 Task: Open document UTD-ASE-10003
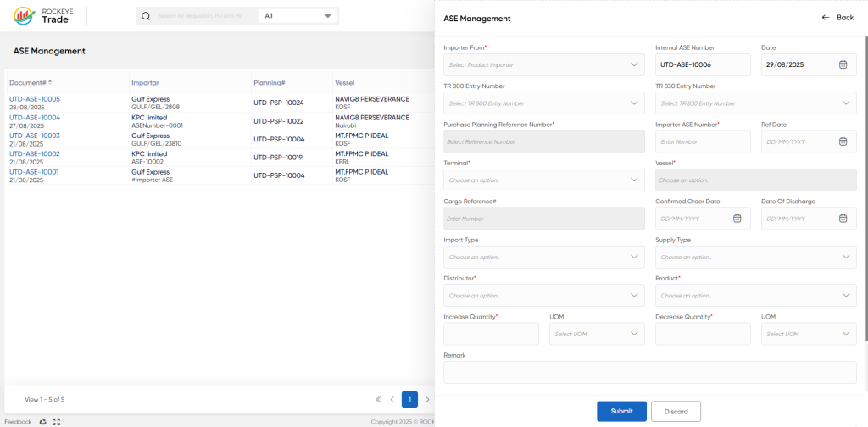[35, 136]
